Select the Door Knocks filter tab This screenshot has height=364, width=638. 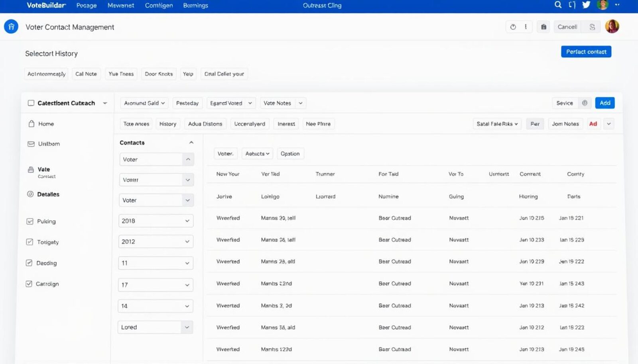tap(158, 74)
